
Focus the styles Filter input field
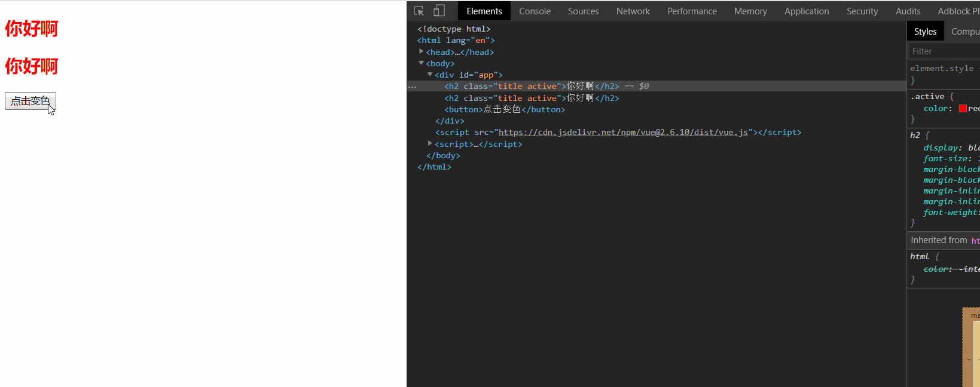(x=945, y=51)
